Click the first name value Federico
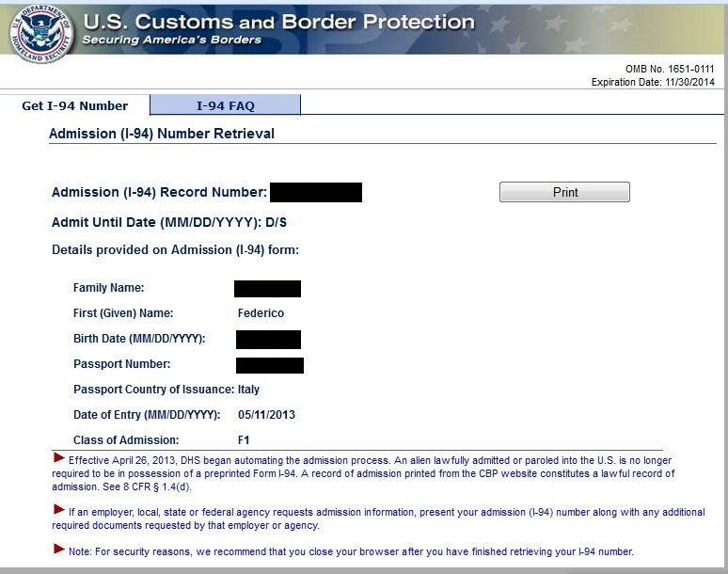Screen dimensions: 728x574 [261, 313]
